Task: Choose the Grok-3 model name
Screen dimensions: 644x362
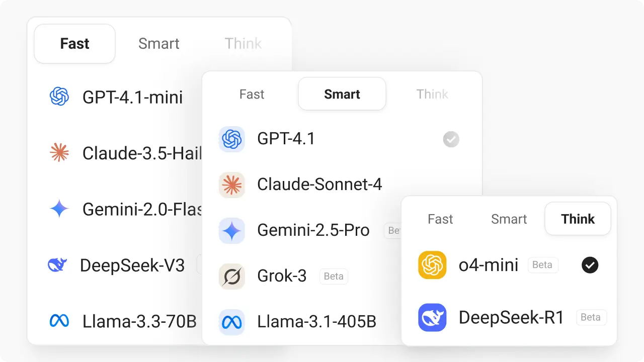Action: [282, 276]
